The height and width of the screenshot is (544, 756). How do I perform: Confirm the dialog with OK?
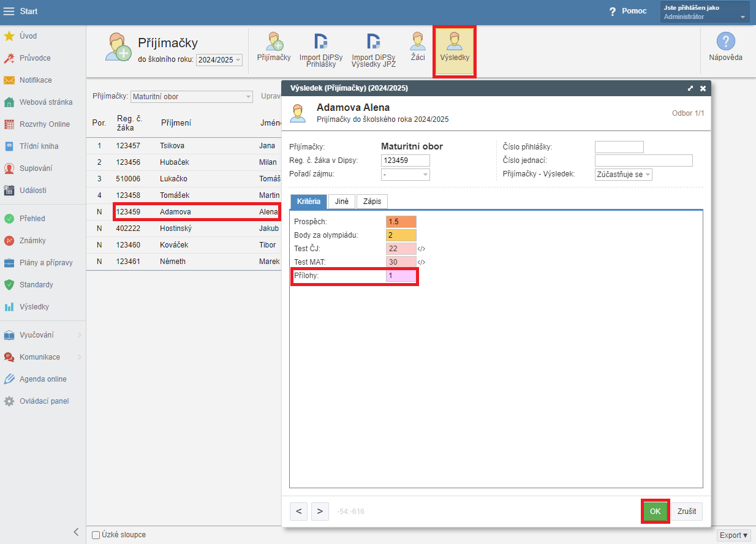point(655,512)
